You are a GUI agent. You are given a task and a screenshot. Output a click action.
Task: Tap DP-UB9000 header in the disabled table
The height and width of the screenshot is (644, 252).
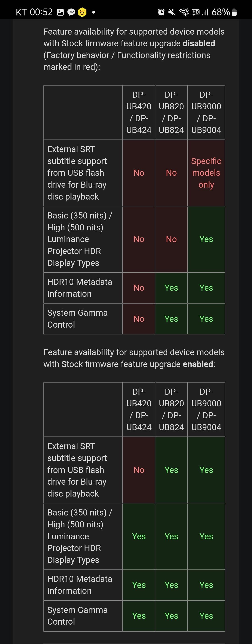click(206, 112)
